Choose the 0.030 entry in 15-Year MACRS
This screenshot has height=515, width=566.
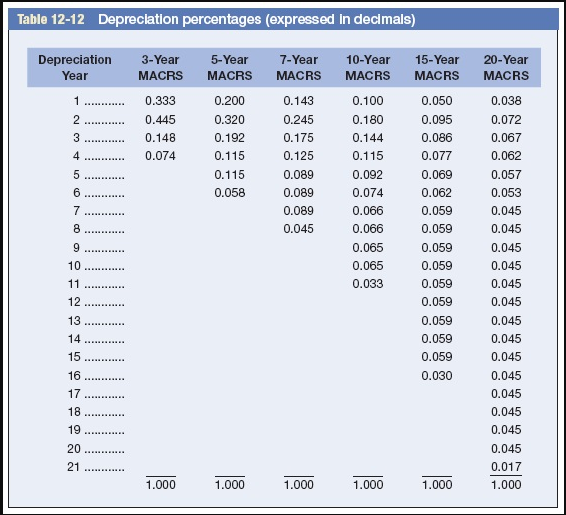(x=437, y=376)
